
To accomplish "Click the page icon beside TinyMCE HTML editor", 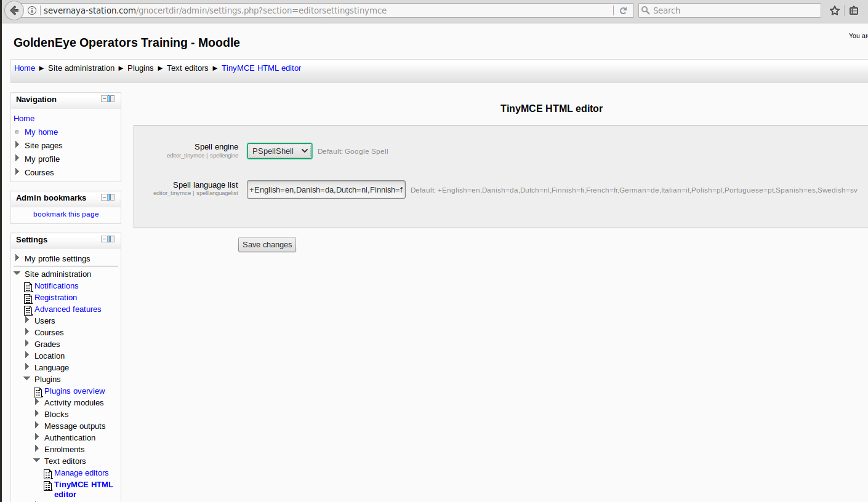I will pyautogui.click(x=48, y=485).
